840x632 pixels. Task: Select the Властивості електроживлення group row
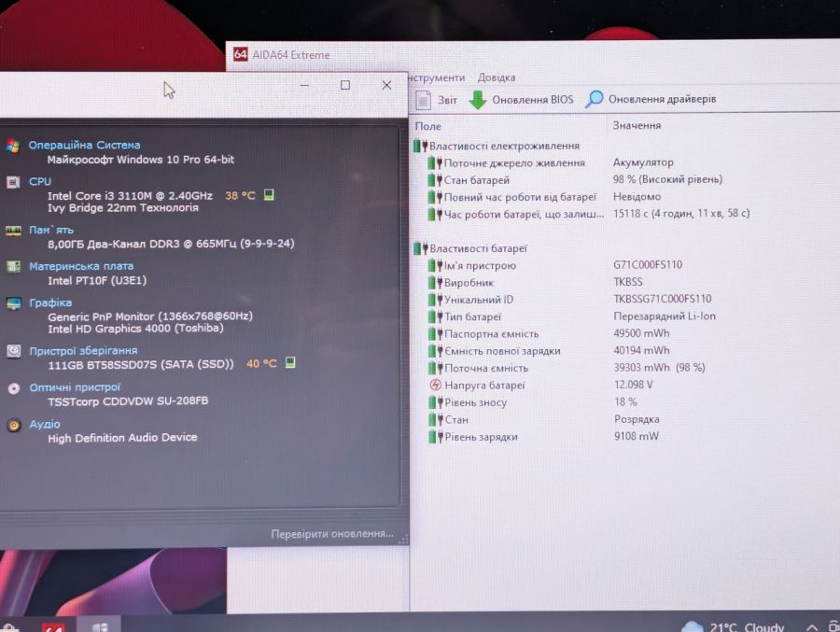tap(624, 146)
